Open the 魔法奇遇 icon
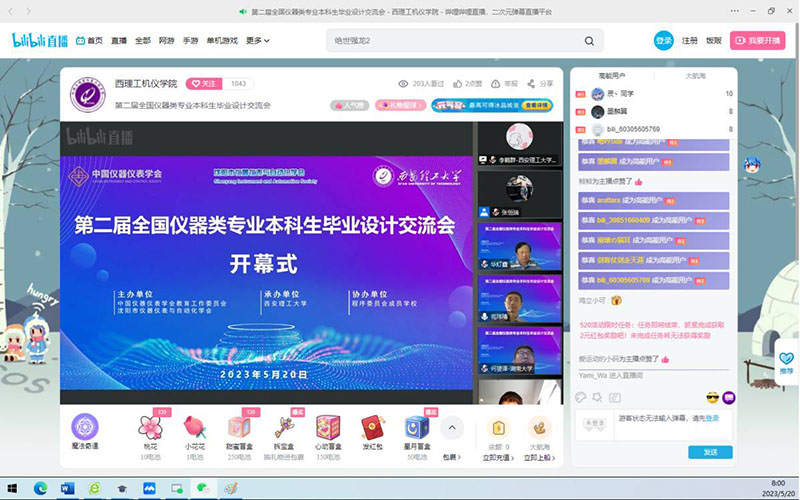Screen dimensions: 800x500 coord(85,428)
